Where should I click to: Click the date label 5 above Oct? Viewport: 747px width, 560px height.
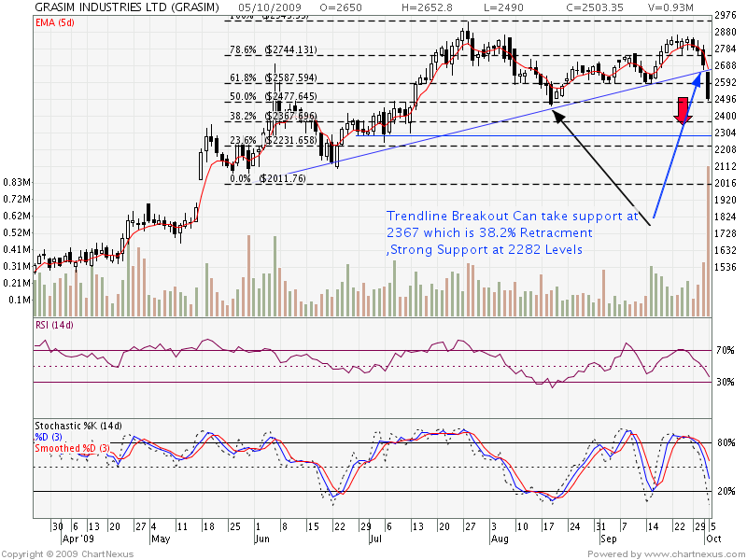pos(712,526)
